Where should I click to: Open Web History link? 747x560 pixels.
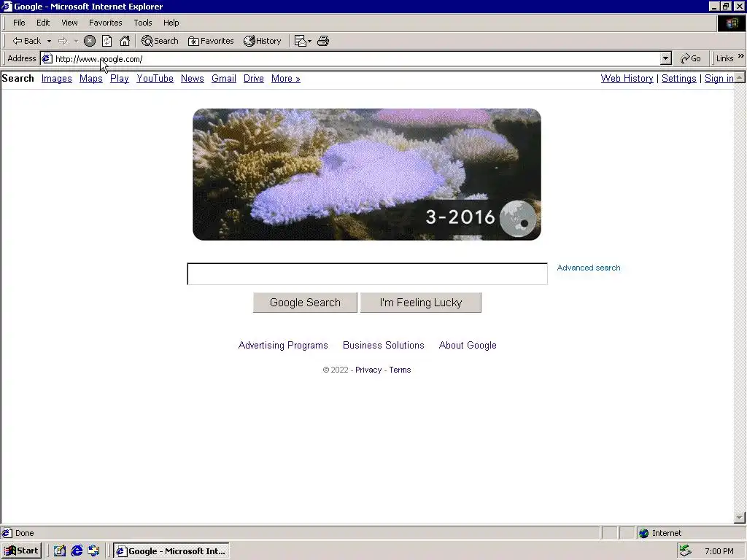[x=627, y=79]
